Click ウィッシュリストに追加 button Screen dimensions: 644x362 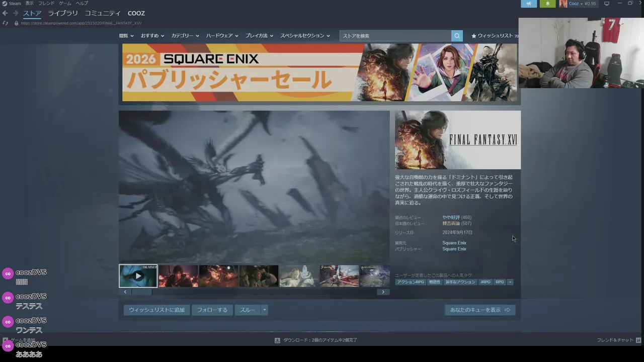tap(157, 310)
